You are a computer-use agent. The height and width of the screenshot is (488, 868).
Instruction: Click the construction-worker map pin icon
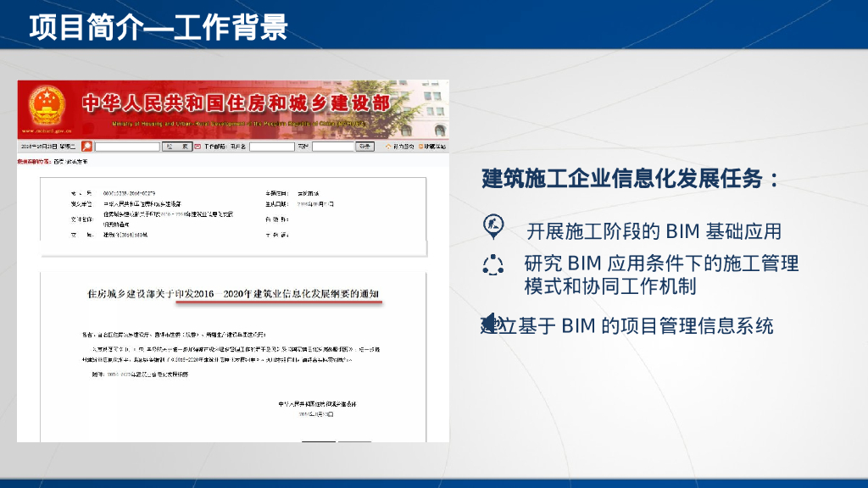493,227
